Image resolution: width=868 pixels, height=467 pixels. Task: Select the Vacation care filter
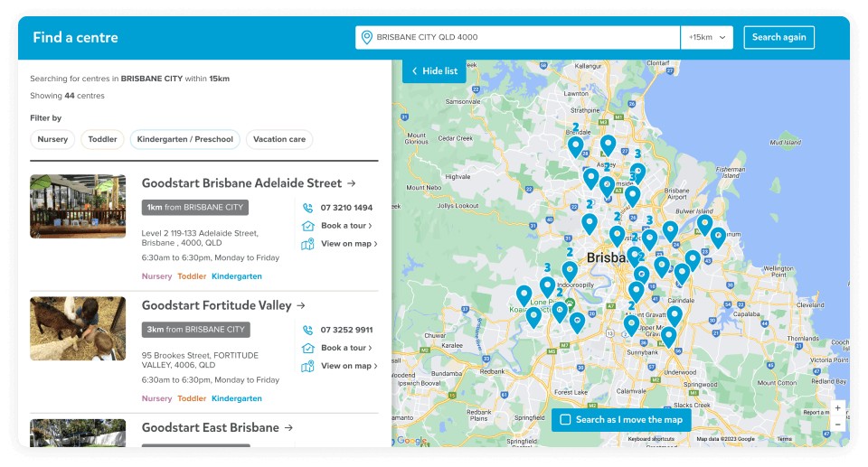[x=279, y=140]
